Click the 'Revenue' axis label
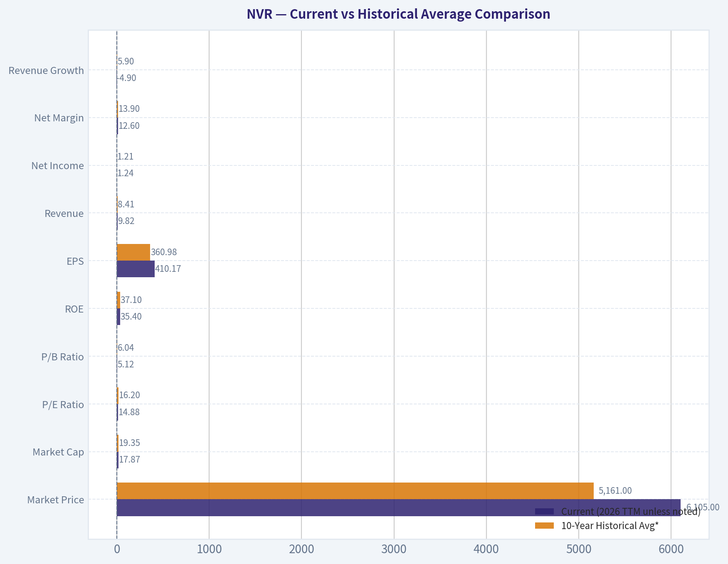 [x=64, y=214]
